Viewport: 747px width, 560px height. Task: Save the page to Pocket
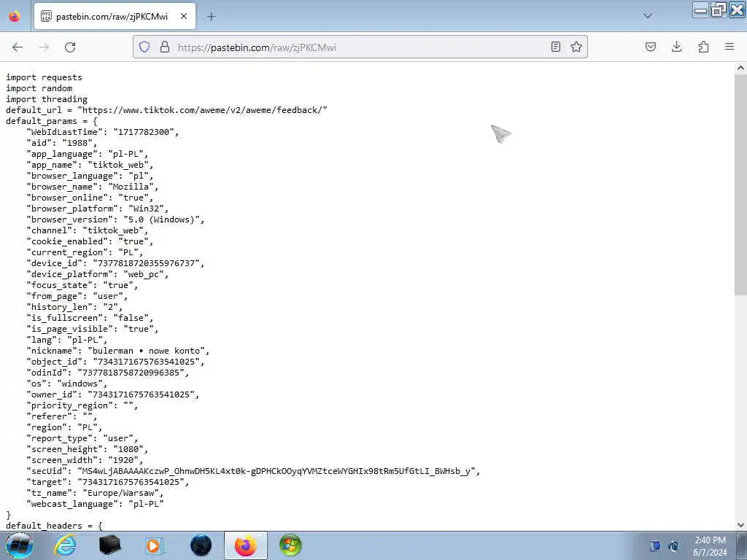pos(651,47)
